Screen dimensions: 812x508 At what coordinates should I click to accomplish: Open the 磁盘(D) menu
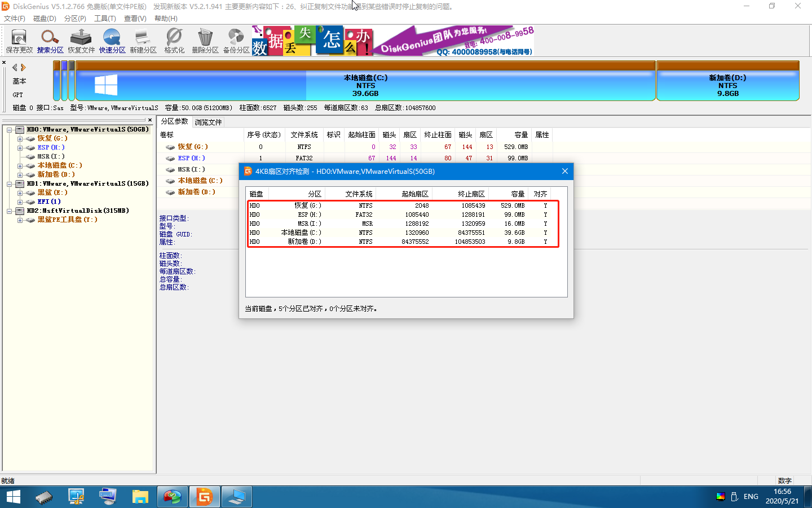45,19
